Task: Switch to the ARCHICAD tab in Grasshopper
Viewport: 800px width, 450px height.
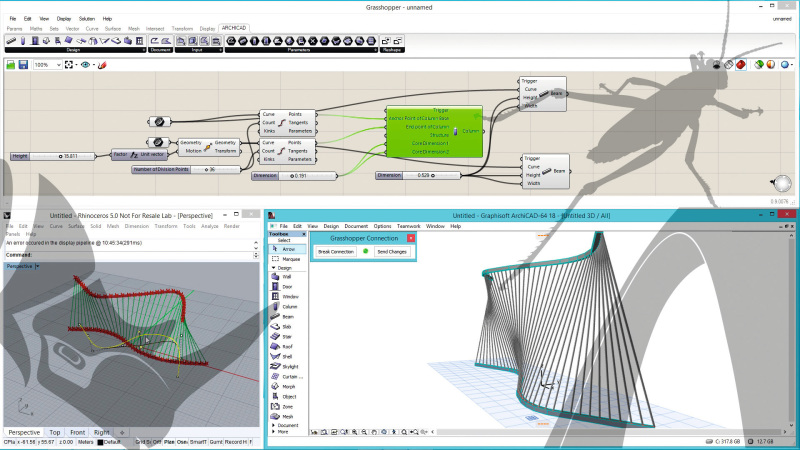Action: click(x=234, y=28)
